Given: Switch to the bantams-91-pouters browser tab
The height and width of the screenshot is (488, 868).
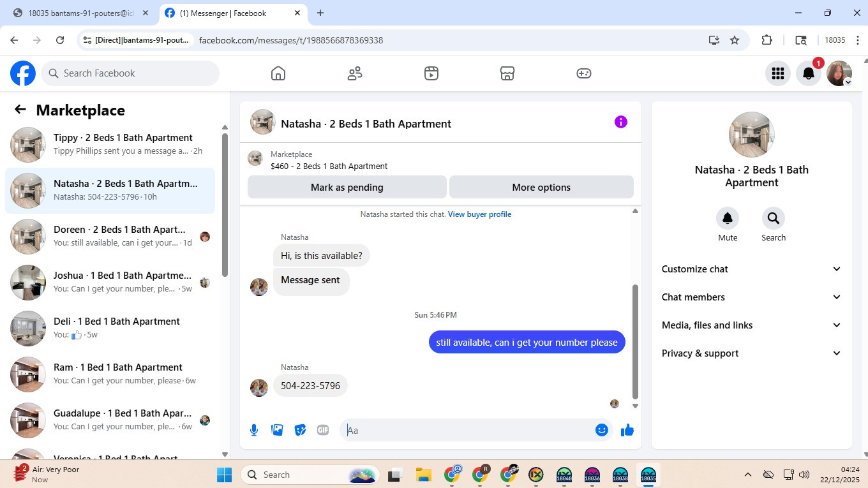Looking at the screenshot, I should click(81, 13).
